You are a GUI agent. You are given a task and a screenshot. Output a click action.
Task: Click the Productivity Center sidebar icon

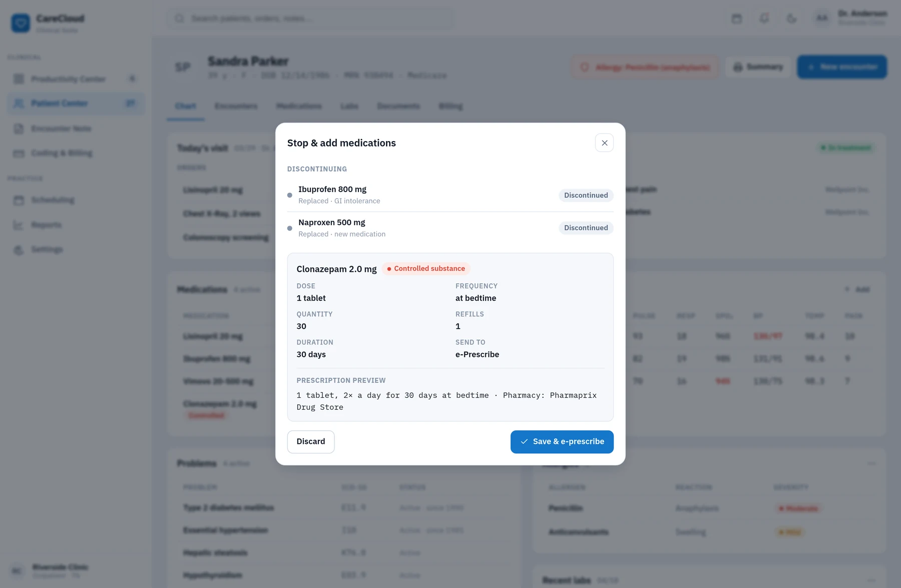coord(19,79)
